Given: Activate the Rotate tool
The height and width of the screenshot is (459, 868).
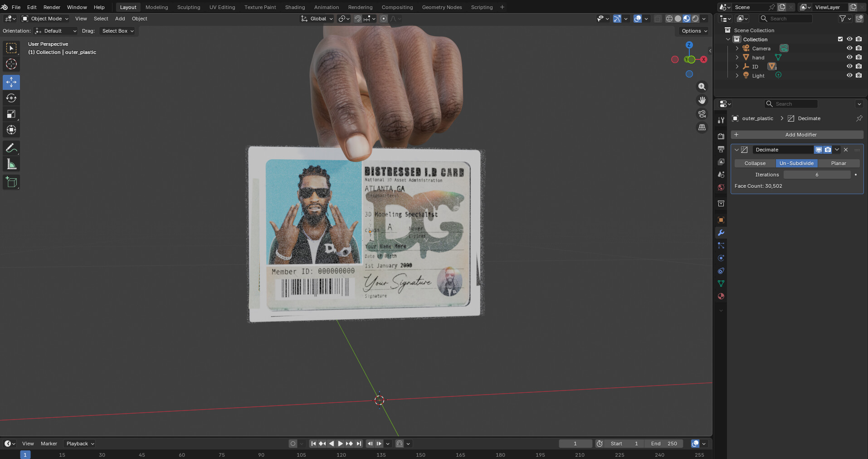Looking at the screenshot, I should pyautogui.click(x=11, y=98).
